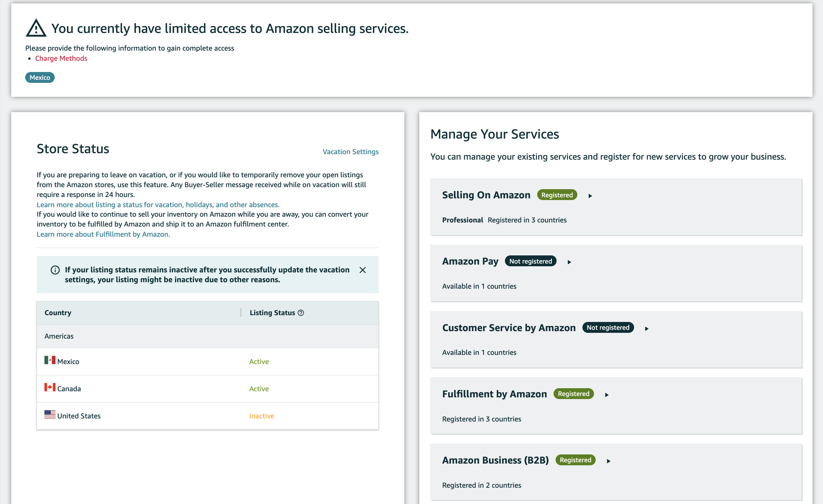Viewport: 823px width, 504px height.
Task: Click Professional plan label
Action: (x=462, y=220)
